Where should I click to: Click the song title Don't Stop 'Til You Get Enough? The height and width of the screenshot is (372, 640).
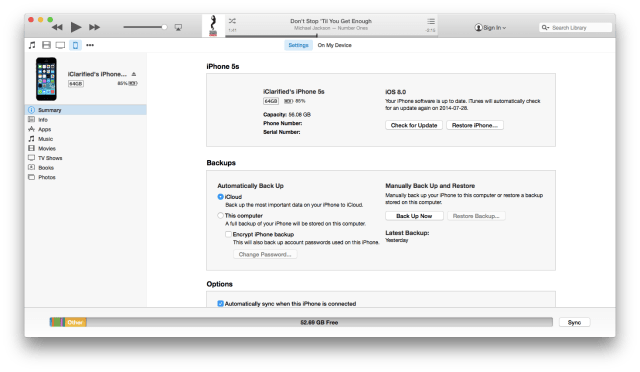coord(331,21)
